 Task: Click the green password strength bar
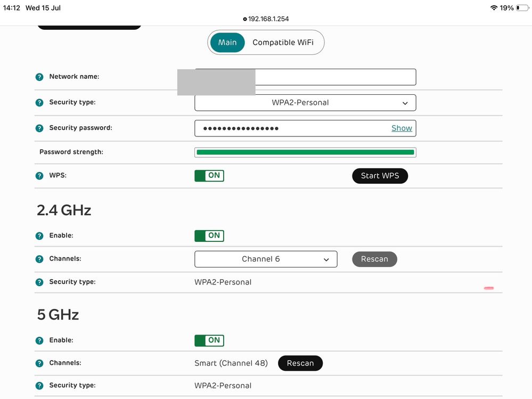point(305,152)
